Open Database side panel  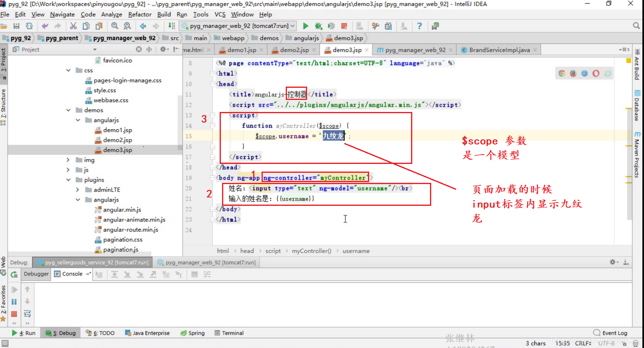coord(637,106)
